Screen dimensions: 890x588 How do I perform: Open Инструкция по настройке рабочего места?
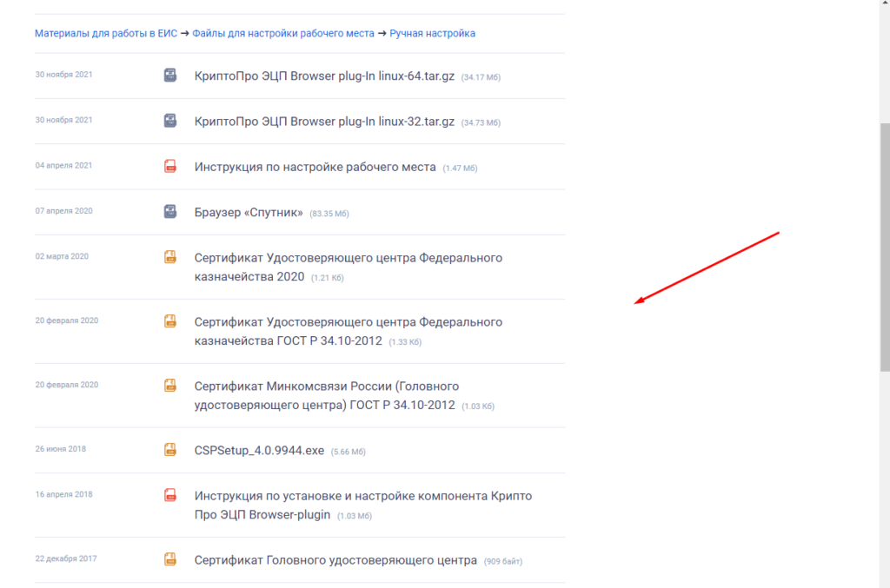tap(315, 167)
